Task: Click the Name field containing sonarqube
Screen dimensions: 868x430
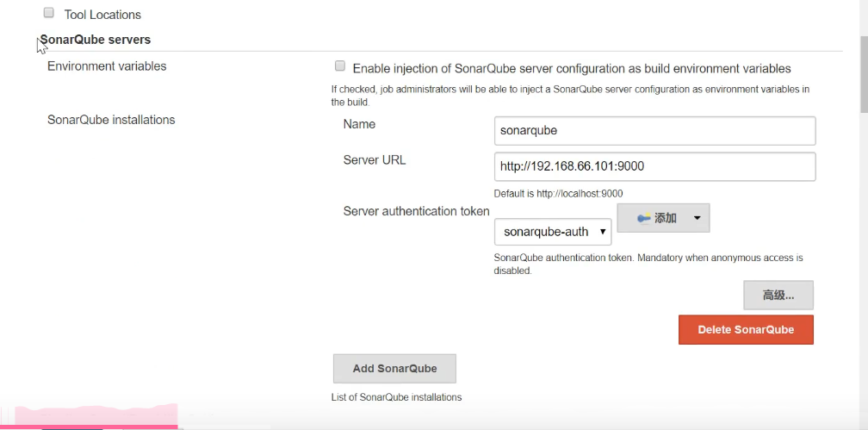Action: pyautogui.click(x=654, y=131)
